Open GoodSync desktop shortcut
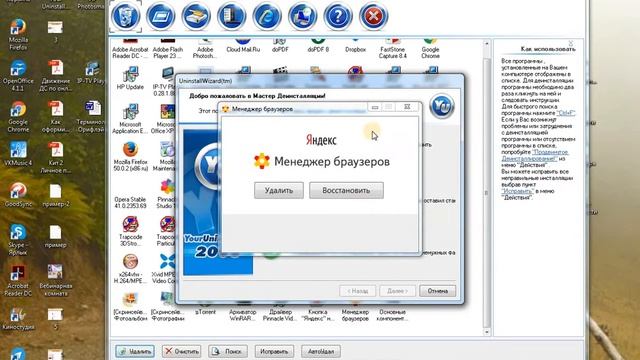 (x=18, y=195)
